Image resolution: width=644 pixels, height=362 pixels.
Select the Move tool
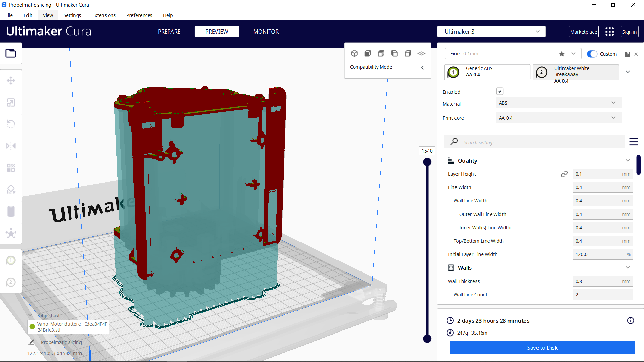click(x=11, y=80)
